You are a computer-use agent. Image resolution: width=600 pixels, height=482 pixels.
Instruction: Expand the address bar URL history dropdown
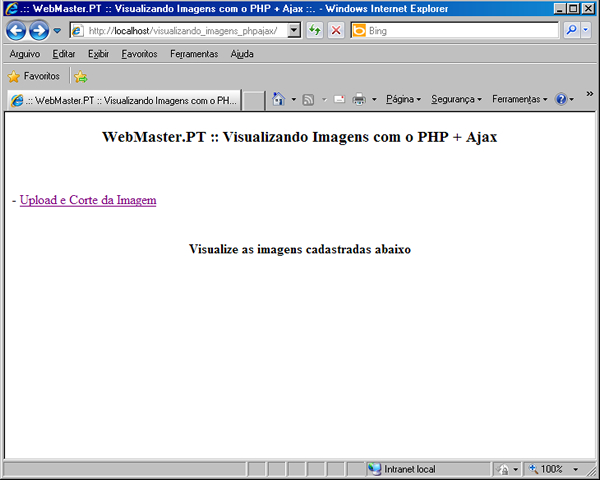pyautogui.click(x=294, y=31)
